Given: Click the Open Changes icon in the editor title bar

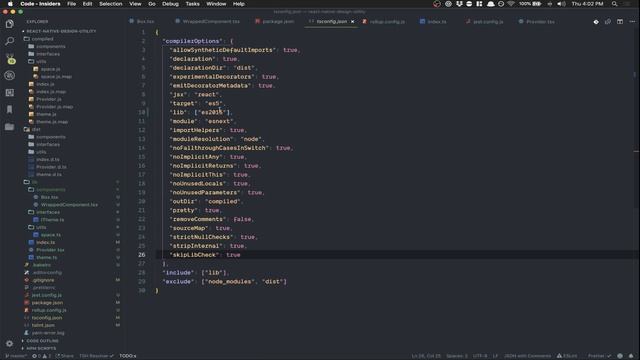Looking at the screenshot, I should [596, 22].
